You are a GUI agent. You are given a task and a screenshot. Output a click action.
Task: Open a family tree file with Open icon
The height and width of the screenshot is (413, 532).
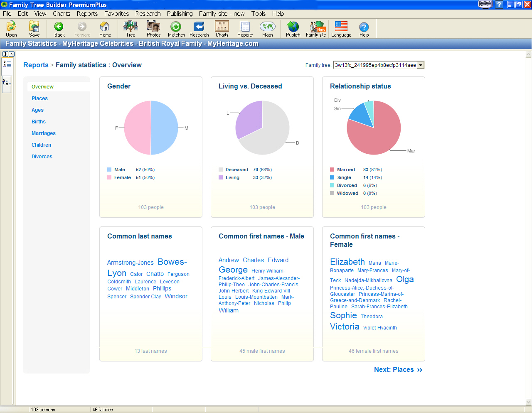pyautogui.click(x=11, y=29)
